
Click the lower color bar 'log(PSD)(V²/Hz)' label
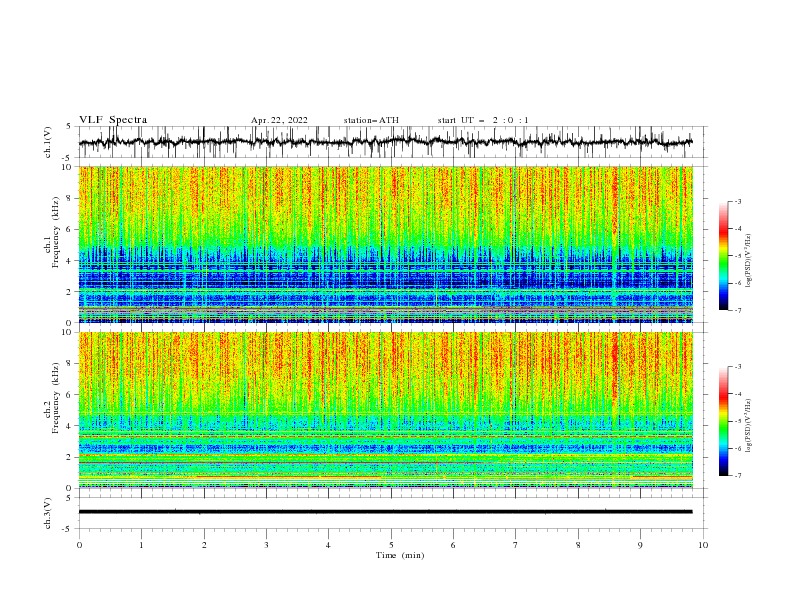click(748, 426)
